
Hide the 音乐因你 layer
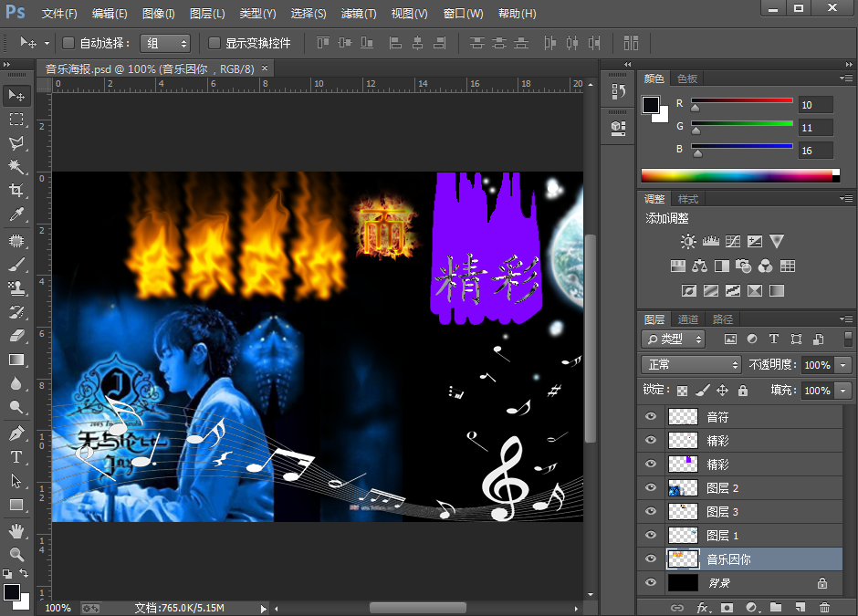coord(651,559)
